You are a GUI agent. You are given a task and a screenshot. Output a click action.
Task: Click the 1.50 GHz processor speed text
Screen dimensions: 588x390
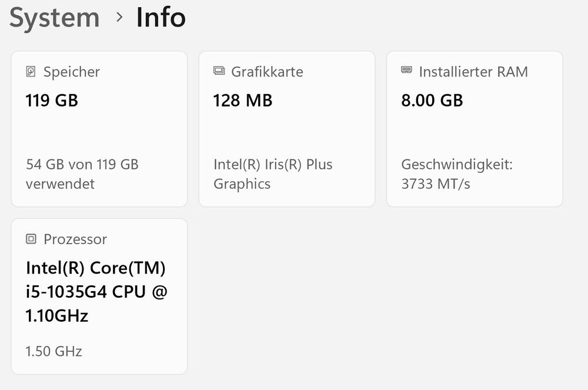pos(54,351)
